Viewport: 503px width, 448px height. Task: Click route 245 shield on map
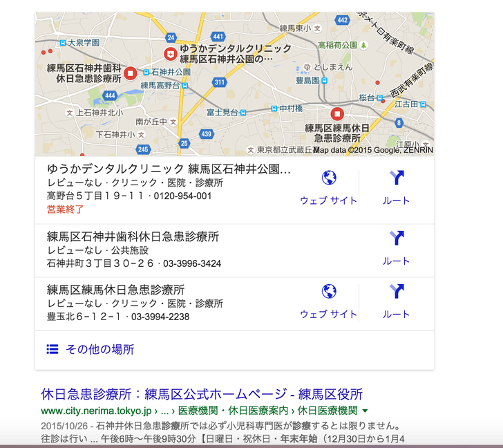143,149
